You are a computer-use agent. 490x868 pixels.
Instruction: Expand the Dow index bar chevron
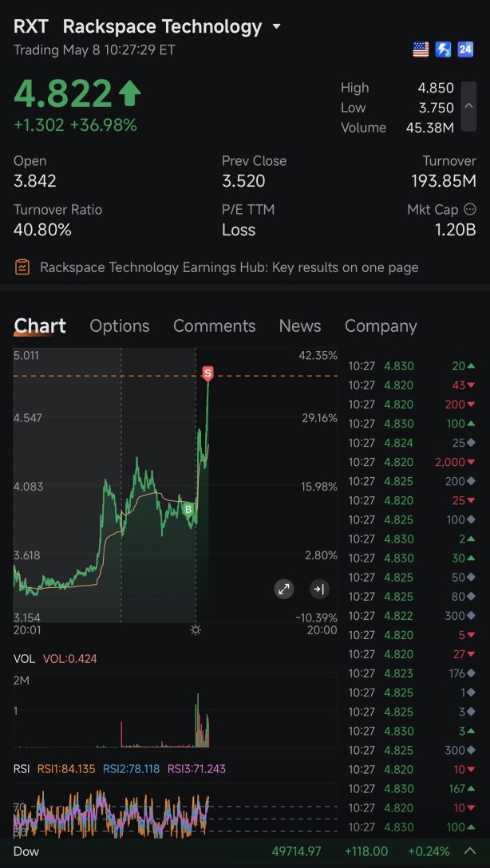pyautogui.click(x=470, y=850)
